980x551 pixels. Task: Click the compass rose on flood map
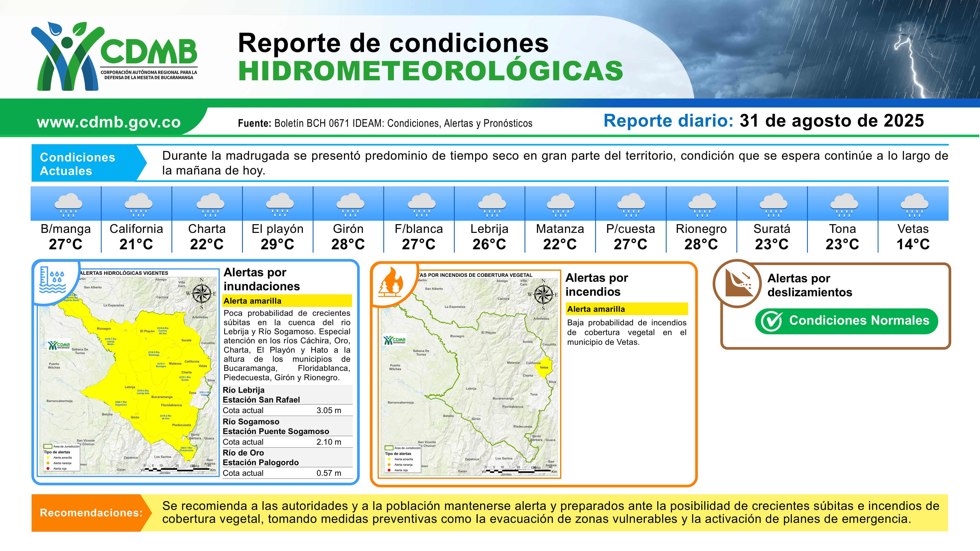click(202, 294)
